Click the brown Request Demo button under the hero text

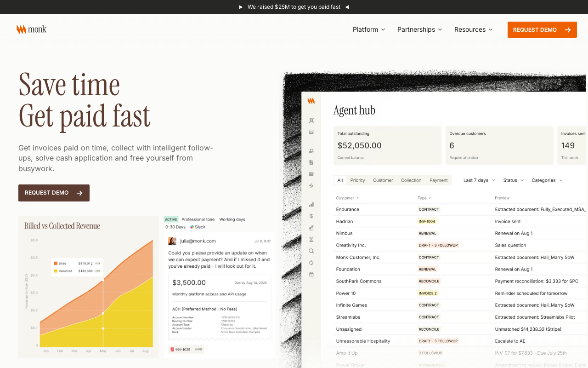[54, 193]
